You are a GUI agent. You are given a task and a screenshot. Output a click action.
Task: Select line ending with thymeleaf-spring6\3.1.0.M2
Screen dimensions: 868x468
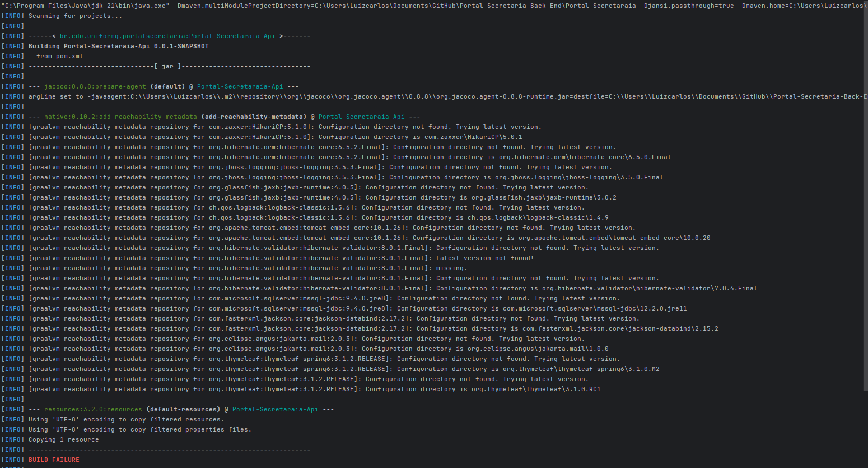coord(330,369)
